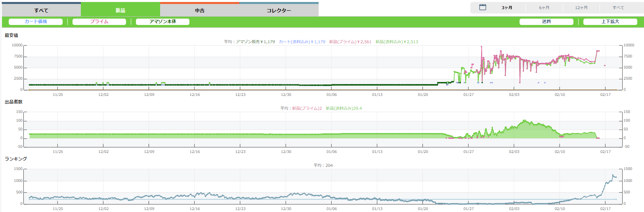Select the 12ヶ月 time range
The image size is (644, 212).
(581, 8)
